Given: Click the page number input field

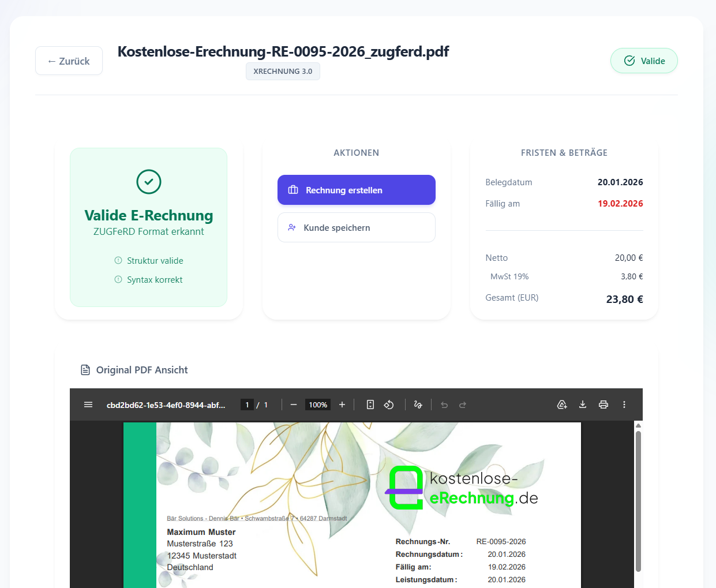Looking at the screenshot, I should click(247, 405).
